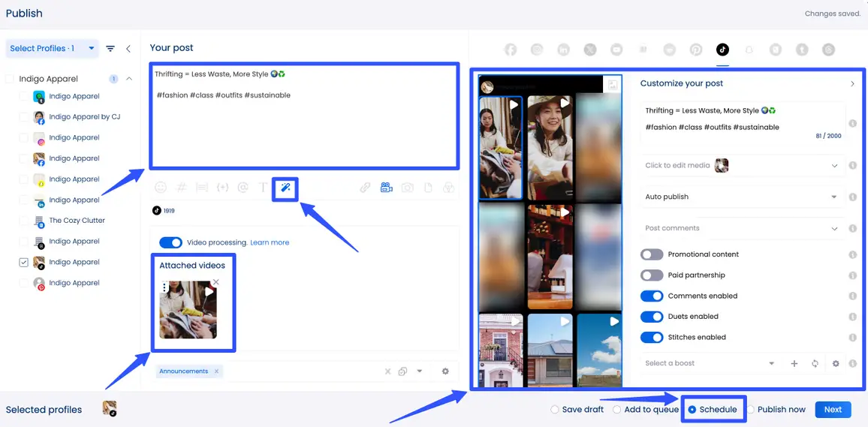The width and height of the screenshot is (868, 427).
Task: Select the Publish now radio button
Action: (751, 410)
